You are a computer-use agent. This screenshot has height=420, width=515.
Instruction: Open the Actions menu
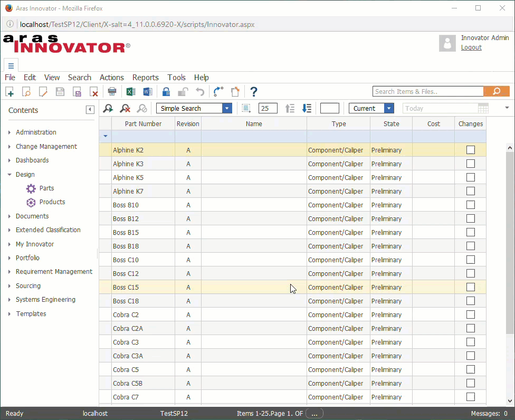tap(112, 78)
